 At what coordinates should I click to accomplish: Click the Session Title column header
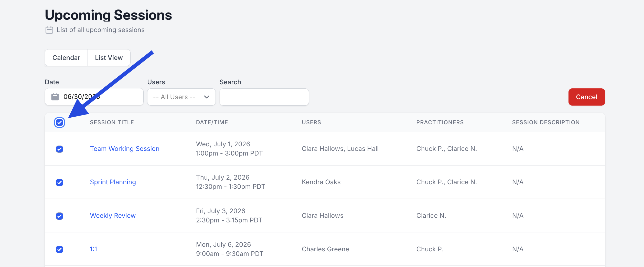tap(112, 122)
